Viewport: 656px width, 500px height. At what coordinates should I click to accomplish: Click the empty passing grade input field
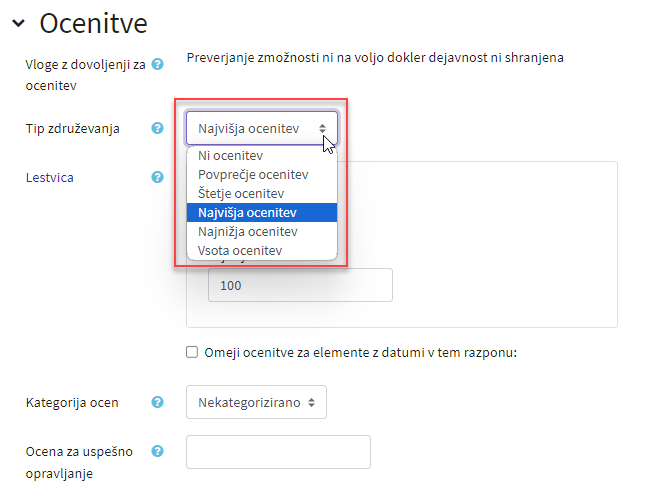(278, 452)
